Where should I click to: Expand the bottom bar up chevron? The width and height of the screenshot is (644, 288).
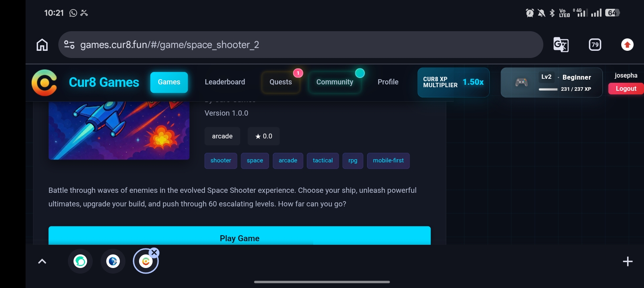pos(42,262)
